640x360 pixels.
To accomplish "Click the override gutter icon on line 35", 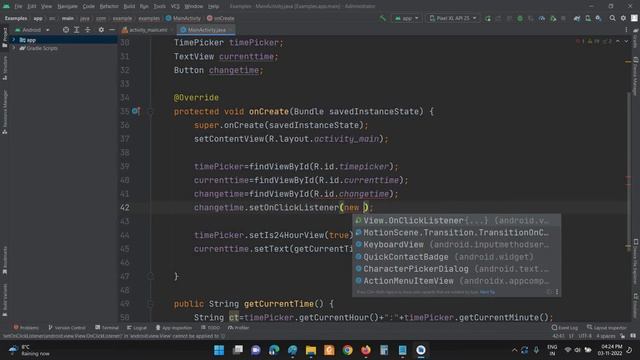I will pyautogui.click(x=136, y=111).
